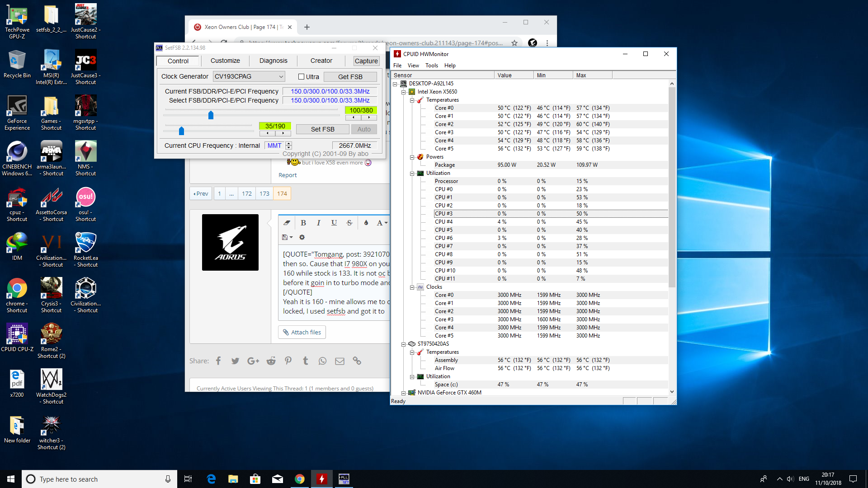Click the italic formatting icon in editor

pyautogui.click(x=319, y=223)
